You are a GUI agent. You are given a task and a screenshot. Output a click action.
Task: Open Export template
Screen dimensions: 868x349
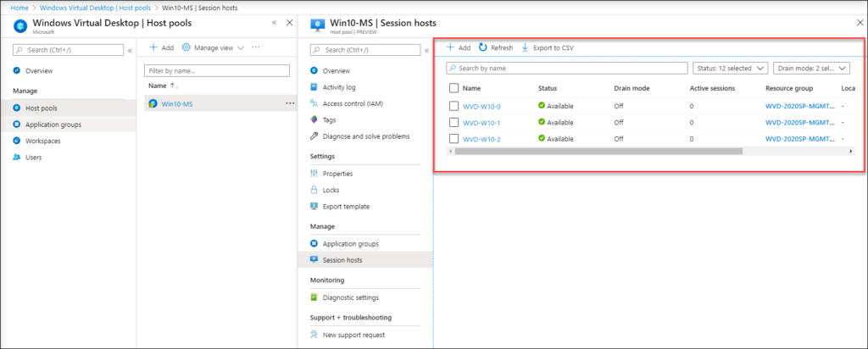pyautogui.click(x=346, y=207)
